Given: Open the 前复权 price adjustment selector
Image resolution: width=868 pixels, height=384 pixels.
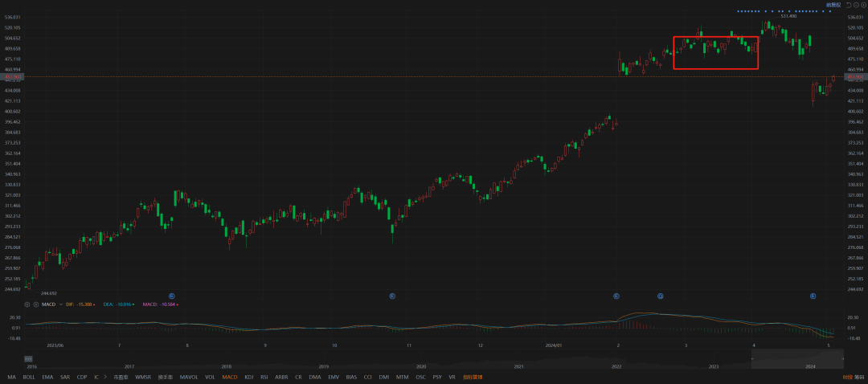Looking at the screenshot, I should tap(832, 5).
